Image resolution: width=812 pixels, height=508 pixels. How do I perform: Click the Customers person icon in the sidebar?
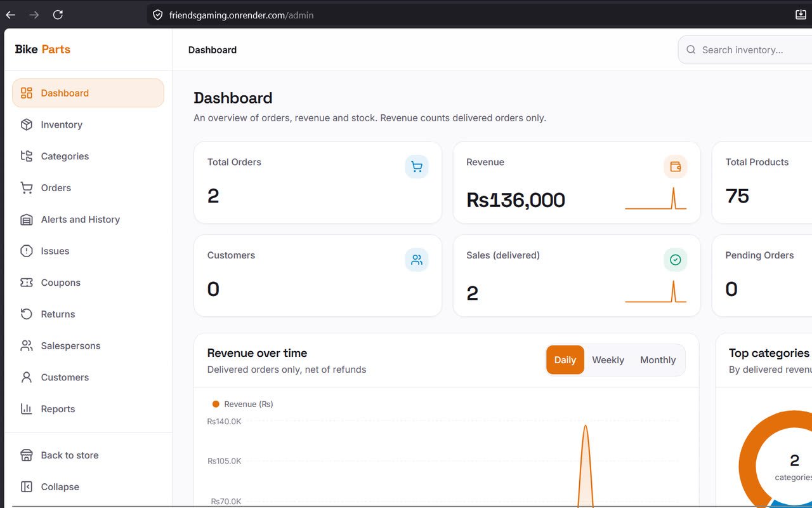coord(27,377)
